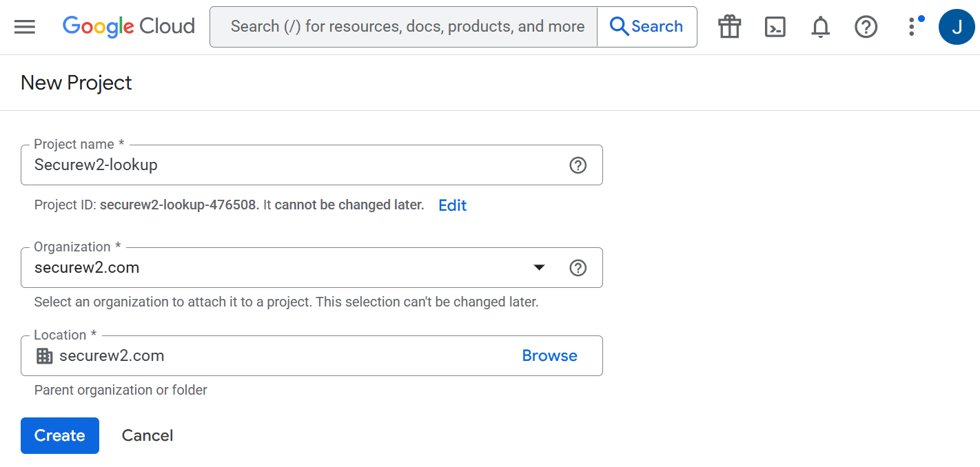This screenshot has height=467, width=980.
Task: Browse for a parent Location
Action: point(549,356)
